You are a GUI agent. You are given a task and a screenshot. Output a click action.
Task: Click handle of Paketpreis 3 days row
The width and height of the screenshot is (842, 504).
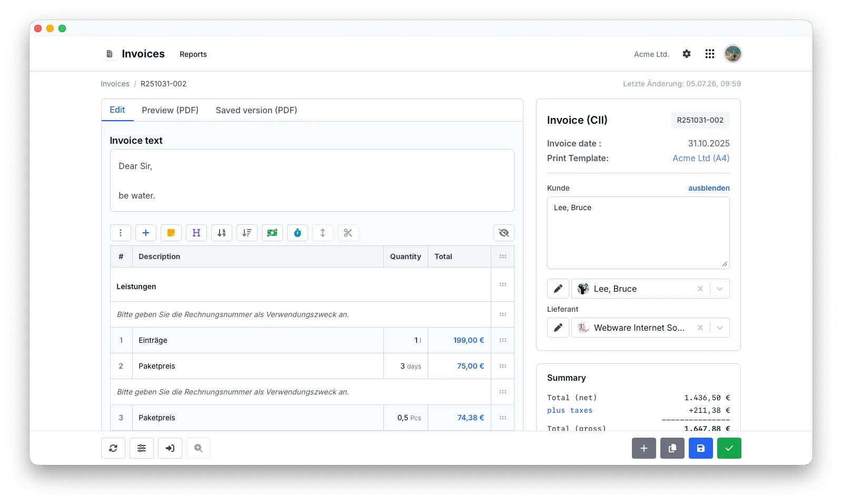[x=503, y=366]
